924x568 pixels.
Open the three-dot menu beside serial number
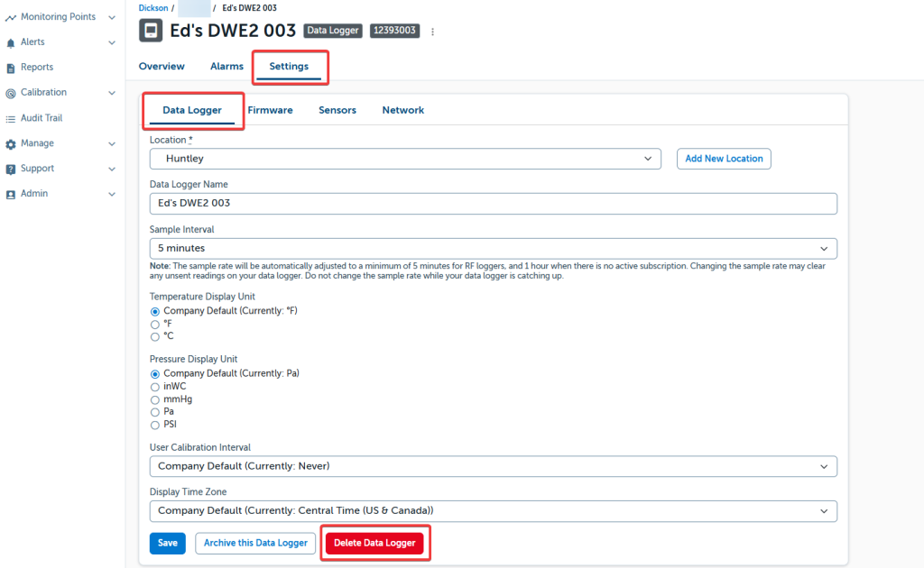coord(432,32)
